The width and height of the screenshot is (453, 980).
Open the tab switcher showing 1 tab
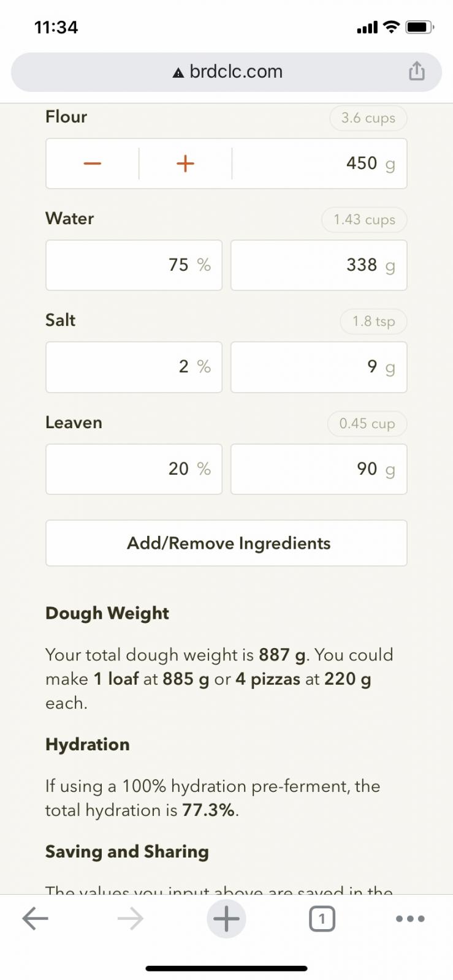coord(322,919)
